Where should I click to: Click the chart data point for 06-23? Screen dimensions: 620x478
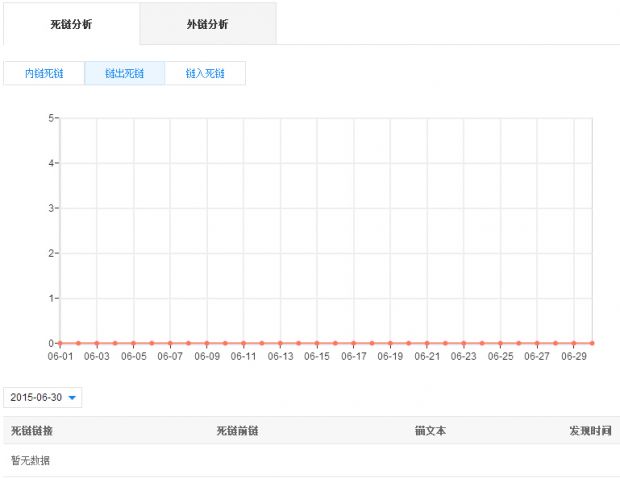pos(464,343)
